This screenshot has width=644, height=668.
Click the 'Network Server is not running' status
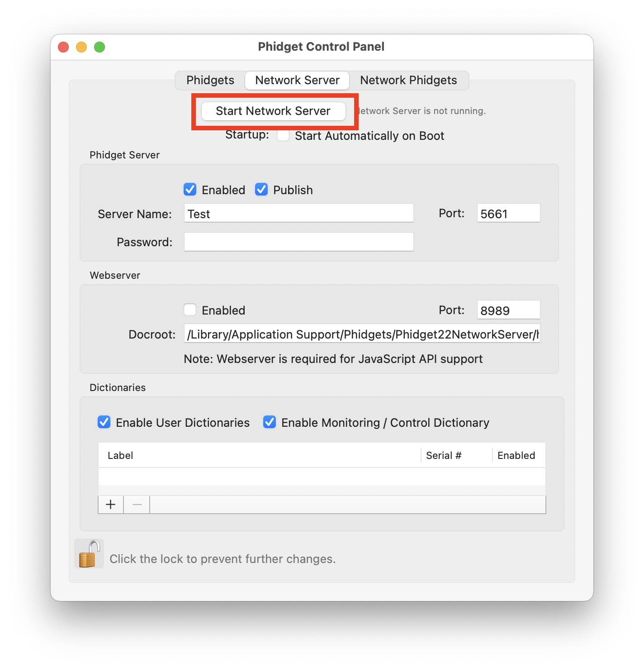click(x=422, y=111)
